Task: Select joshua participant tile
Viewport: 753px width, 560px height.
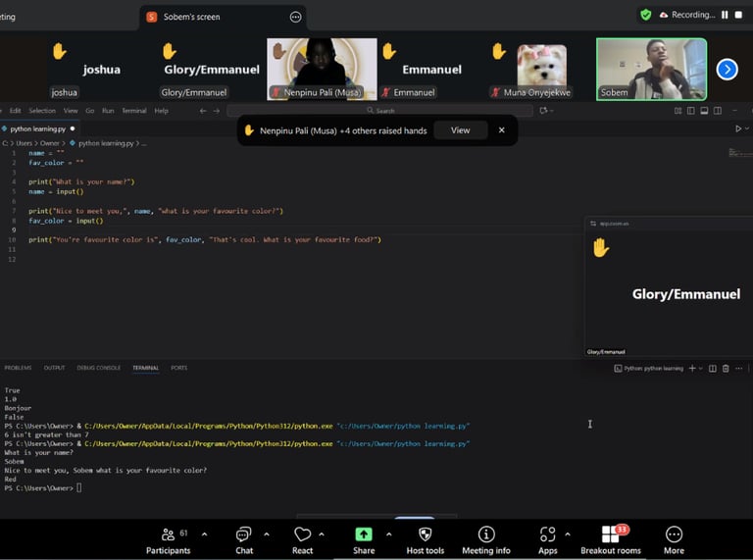Action: [x=101, y=70]
